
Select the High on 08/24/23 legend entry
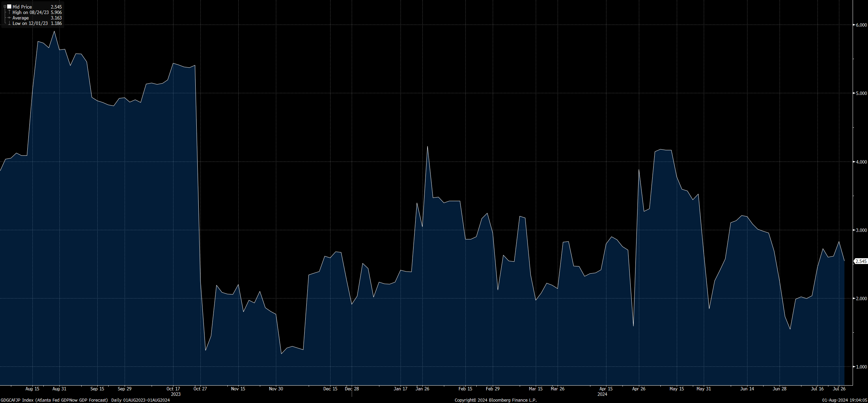31,12
